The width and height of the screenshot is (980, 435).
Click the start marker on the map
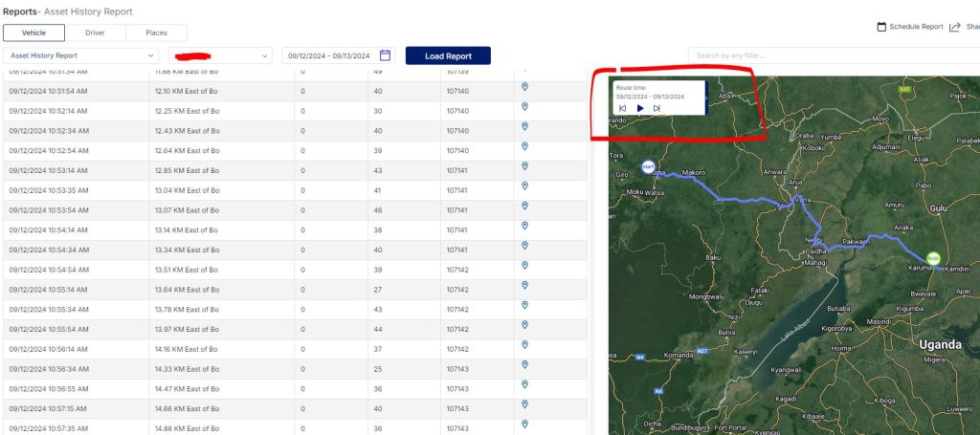point(649,166)
